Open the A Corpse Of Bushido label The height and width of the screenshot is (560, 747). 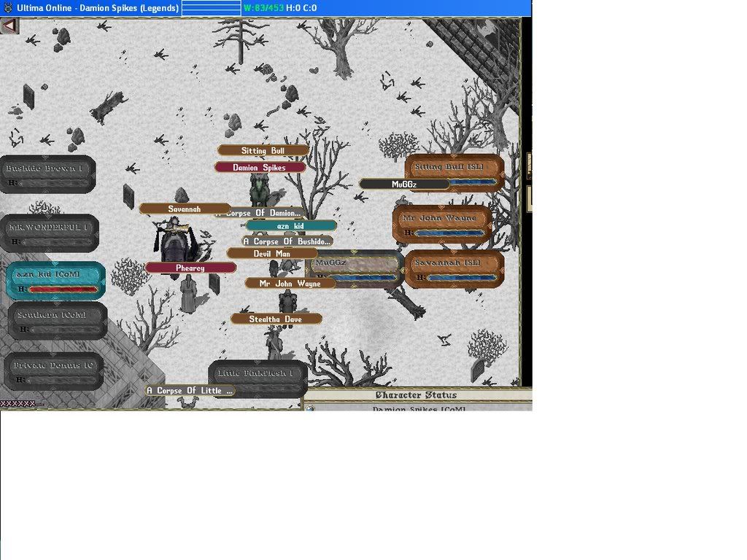[x=287, y=241]
